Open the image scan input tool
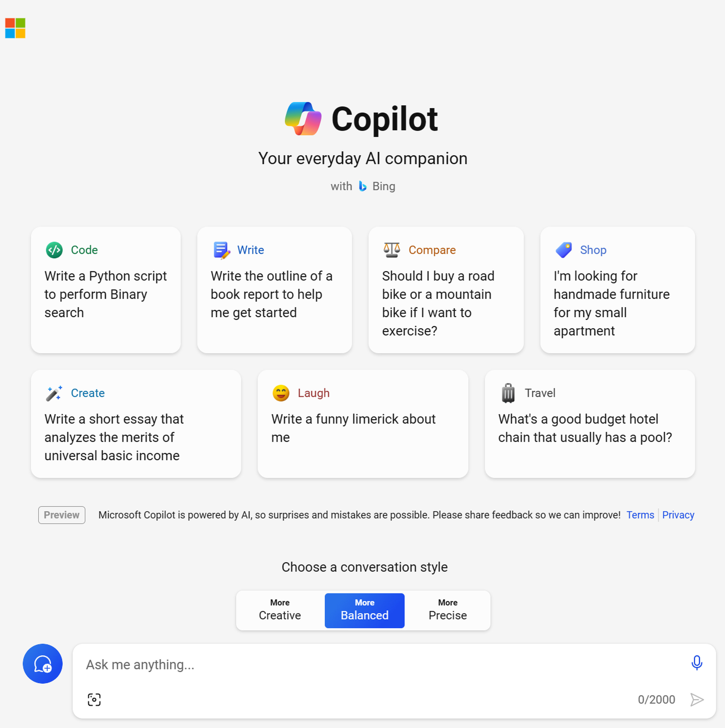Viewport: 725px width, 728px height. [94, 699]
